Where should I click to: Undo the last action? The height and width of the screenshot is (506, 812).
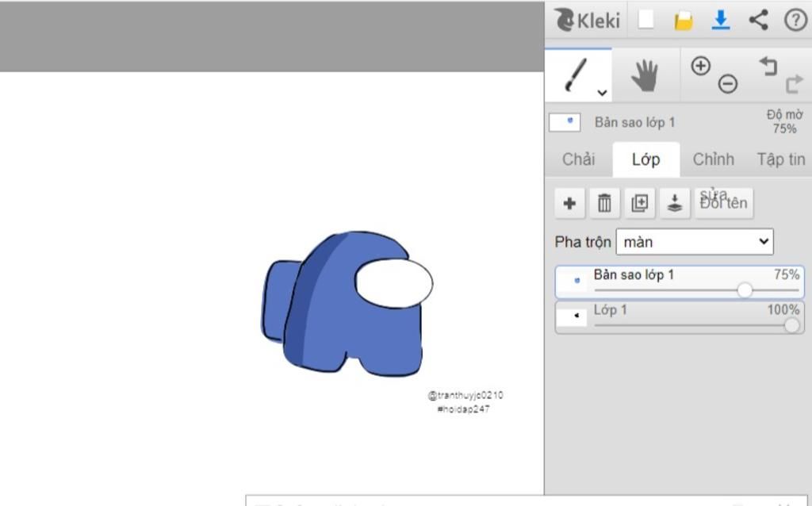coord(768,67)
